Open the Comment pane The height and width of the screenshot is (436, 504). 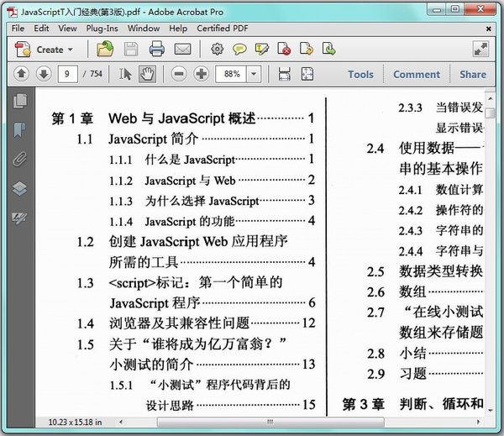[x=416, y=74]
